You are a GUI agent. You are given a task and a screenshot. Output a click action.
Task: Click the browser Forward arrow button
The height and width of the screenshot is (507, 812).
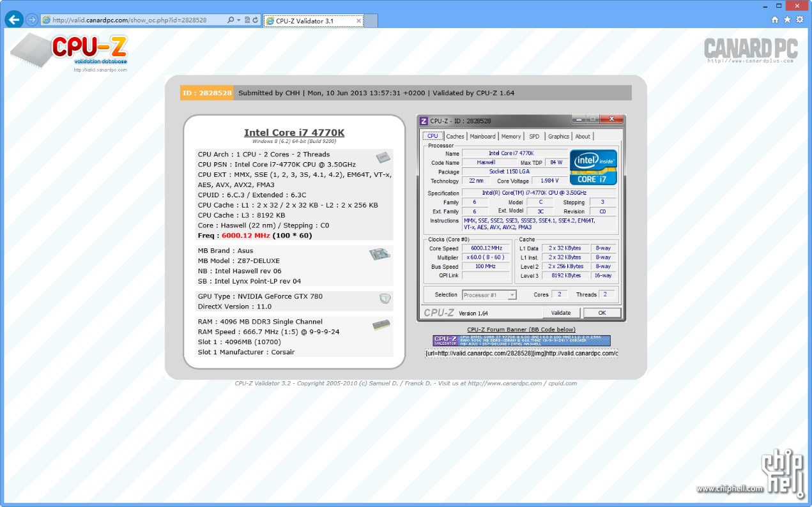pos(32,20)
